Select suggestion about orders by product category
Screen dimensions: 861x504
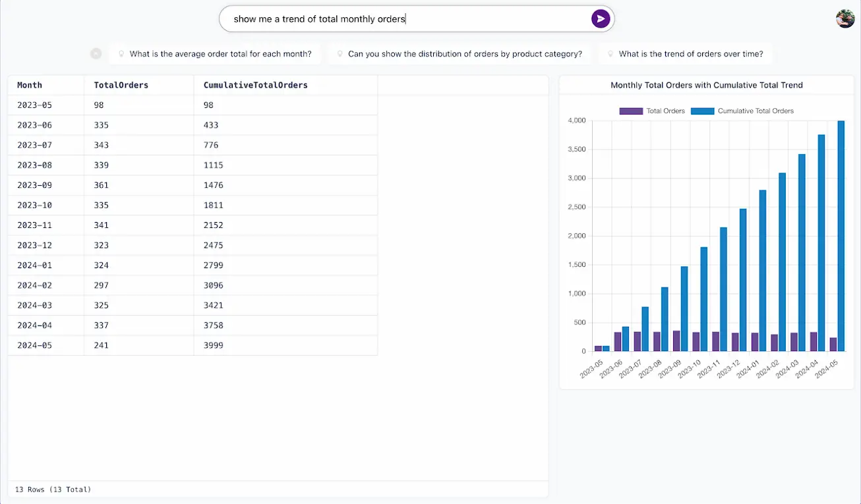click(x=460, y=53)
